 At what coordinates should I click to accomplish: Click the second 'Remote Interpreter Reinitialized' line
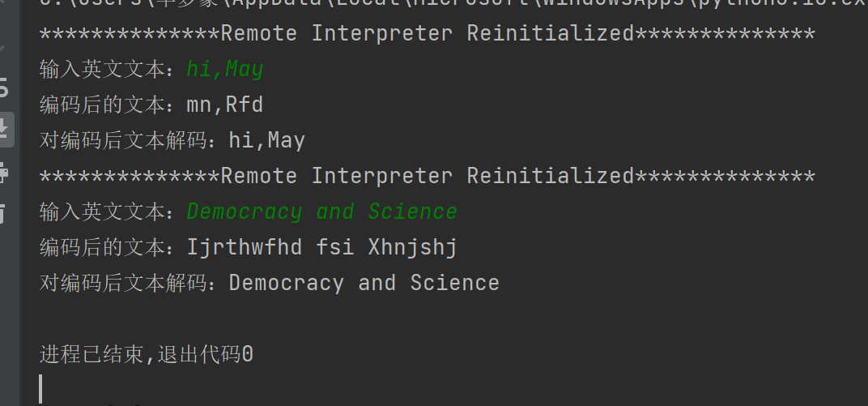point(428,176)
